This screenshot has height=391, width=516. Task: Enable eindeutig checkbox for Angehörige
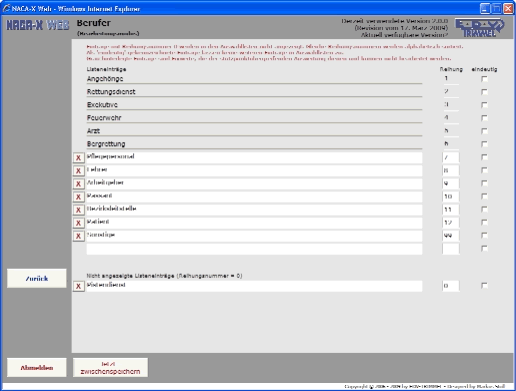pyautogui.click(x=484, y=79)
